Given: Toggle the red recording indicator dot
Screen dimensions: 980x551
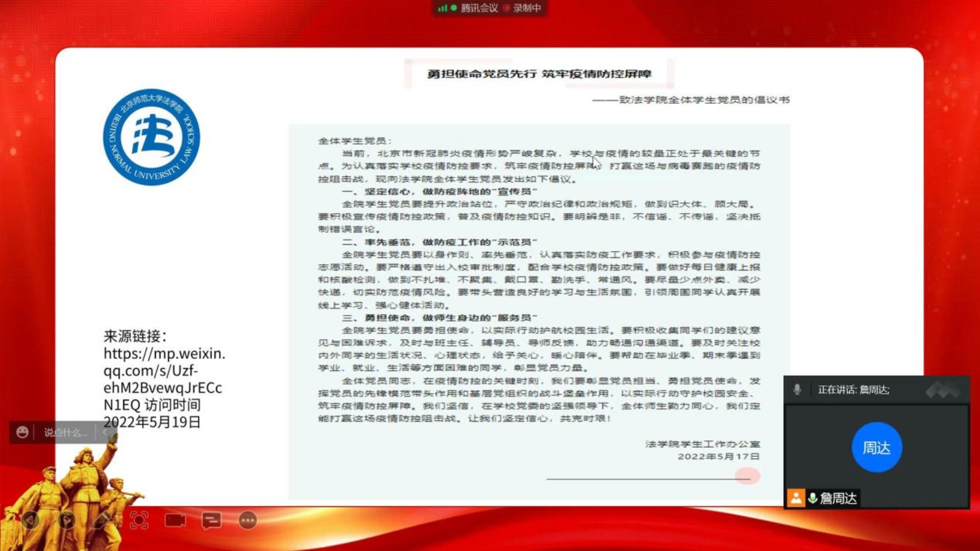Looking at the screenshot, I should (506, 8).
